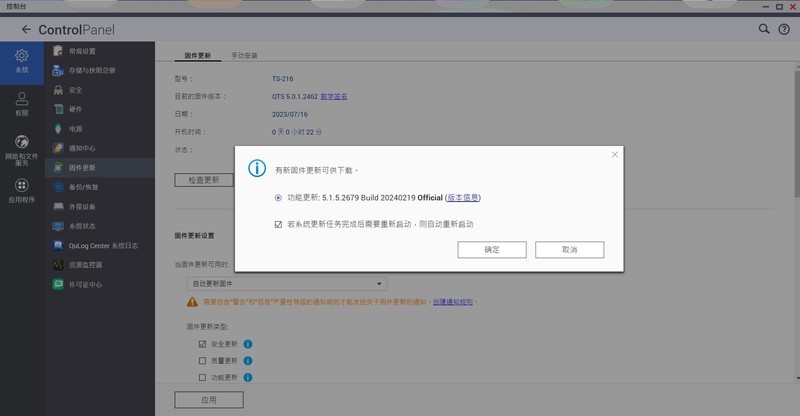Image resolution: width=800 pixels, height=416 pixels.
Task: Open 存储与快照总管 menu item
Action: pyautogui.click(x=99, y=70)
